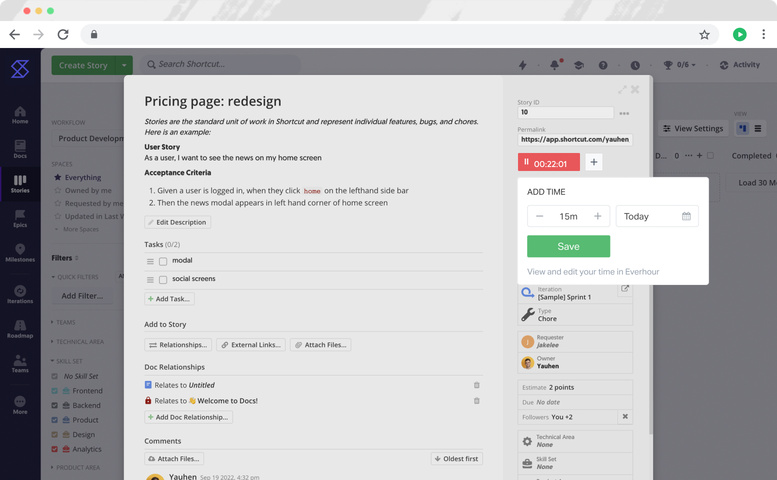Open iteration external link icon
This screenshot has width=777, height=480.
click(x=624, y=289)
